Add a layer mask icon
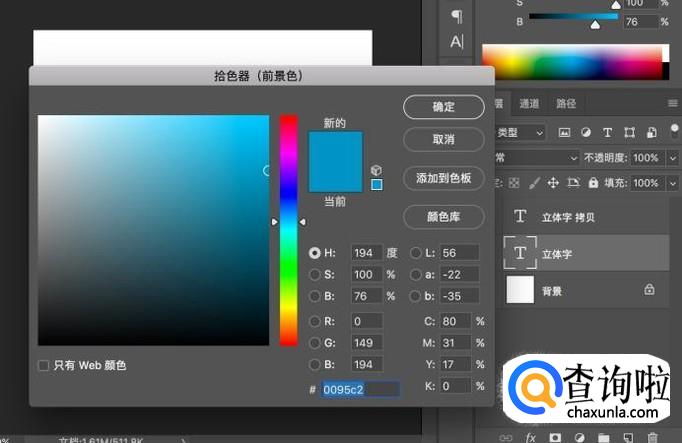This screenshot has width=682, height=443. tap(555, 437)
